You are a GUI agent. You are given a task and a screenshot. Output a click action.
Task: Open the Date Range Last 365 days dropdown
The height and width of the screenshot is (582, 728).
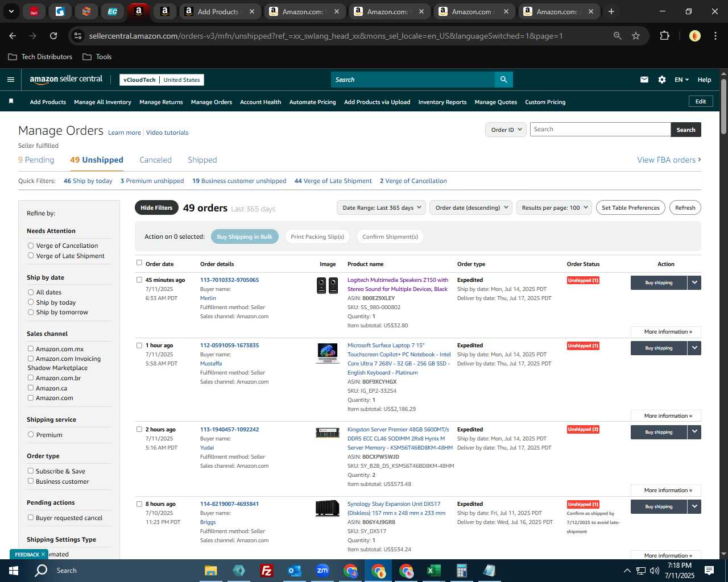381,207
